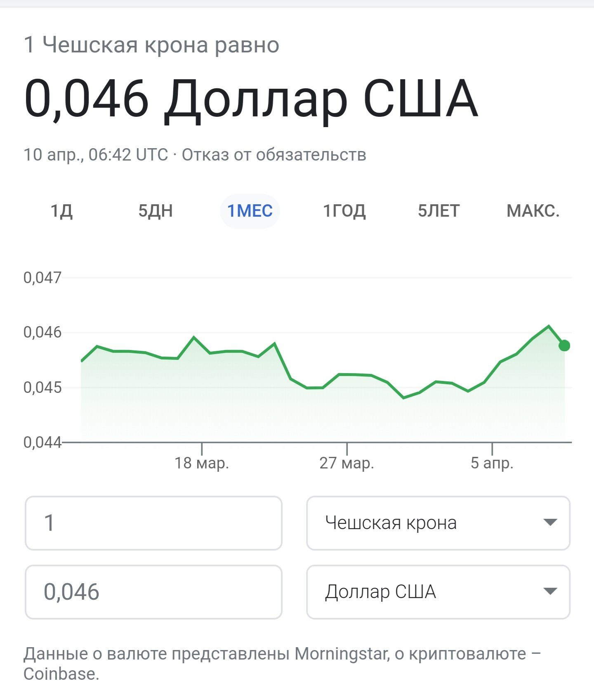
Task: Click the 27 мар. axis label
Action: pos(347,464)
